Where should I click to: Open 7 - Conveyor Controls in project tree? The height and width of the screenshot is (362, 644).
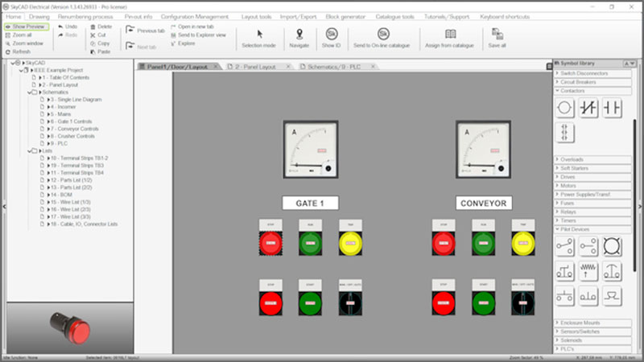[73, 129]
